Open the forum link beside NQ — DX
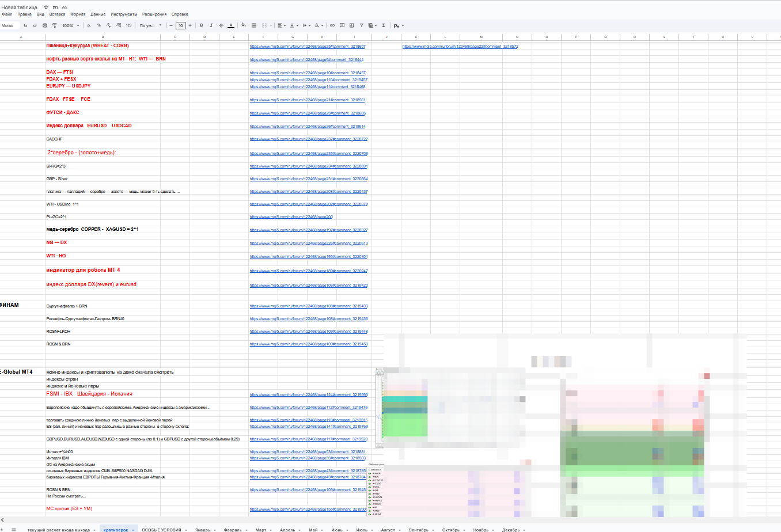Viewport: 781px width, 532px height. click(309, 244)
